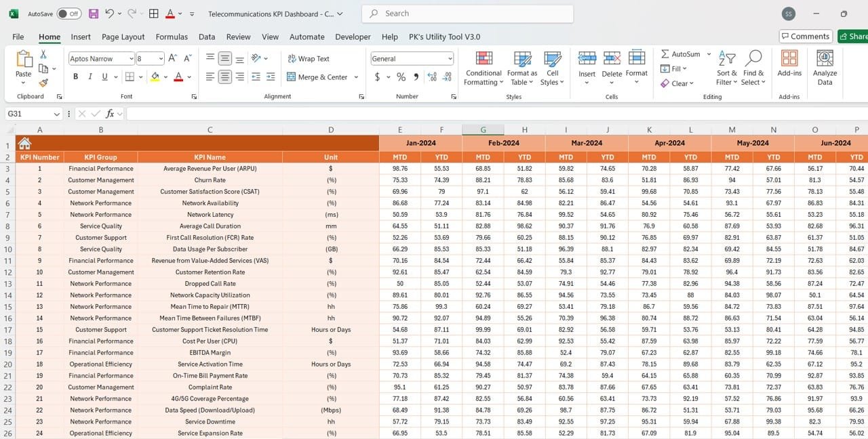Click the Analyze Data icon

[825, 68]
